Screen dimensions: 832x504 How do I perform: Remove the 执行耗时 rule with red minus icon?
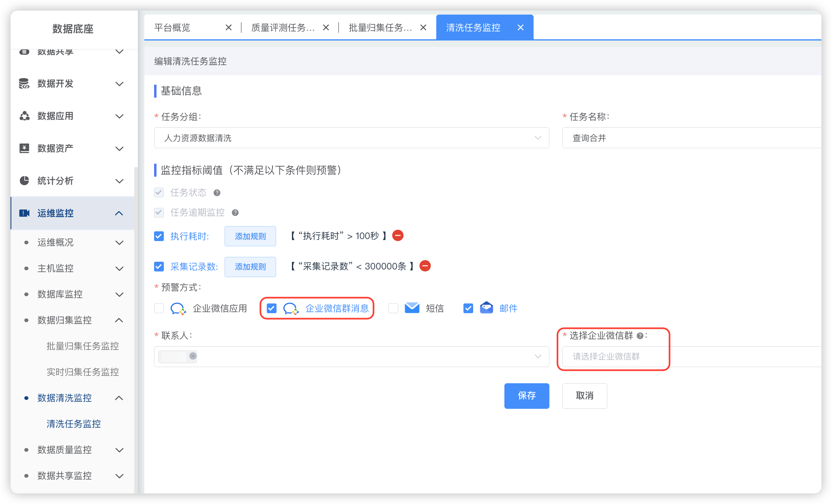[x=398, y=235]
